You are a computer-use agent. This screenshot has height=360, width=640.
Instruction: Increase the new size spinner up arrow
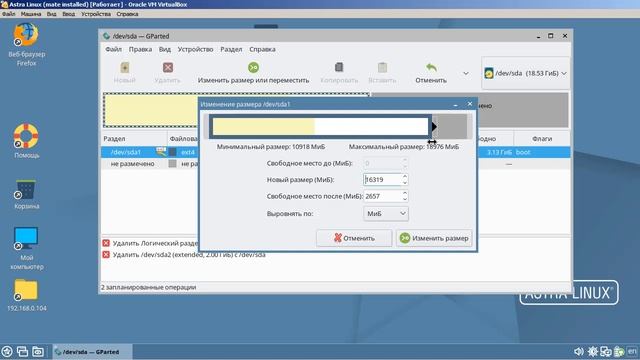tap(404, 176)
